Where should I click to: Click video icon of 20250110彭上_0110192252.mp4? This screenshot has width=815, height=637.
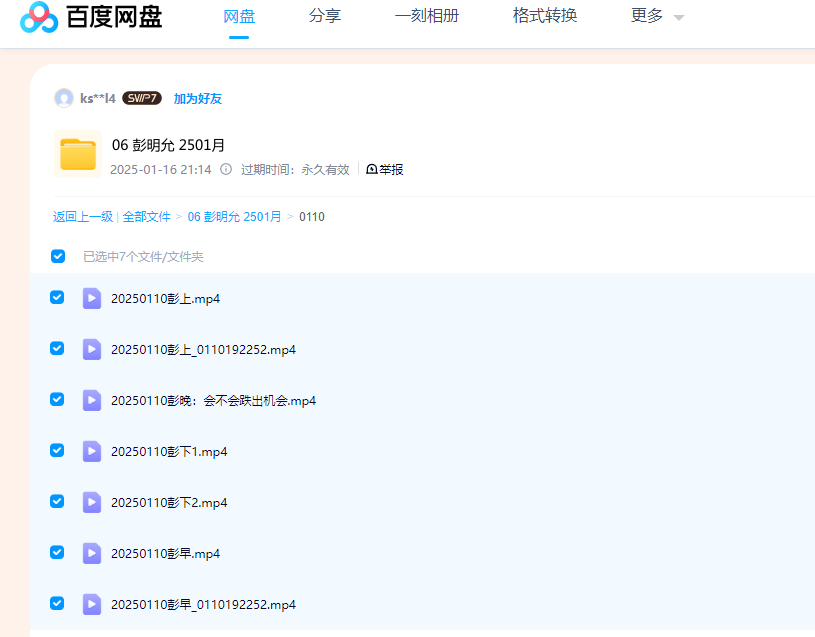[92, 349]
